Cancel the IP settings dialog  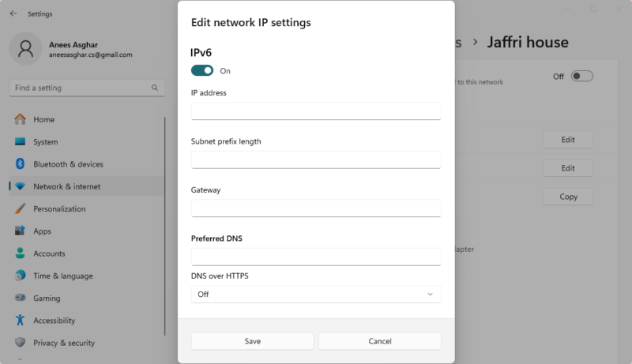tap(380, 341)
